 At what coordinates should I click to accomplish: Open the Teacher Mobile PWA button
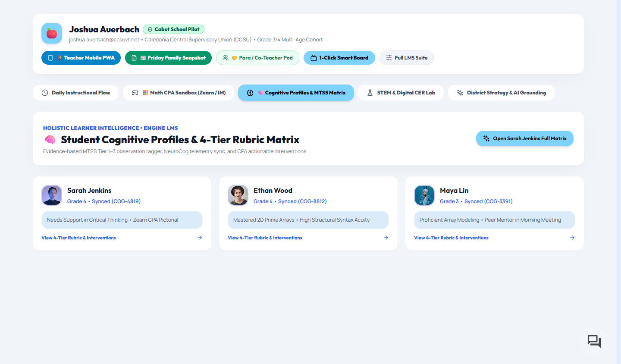(x=81, y=58)
